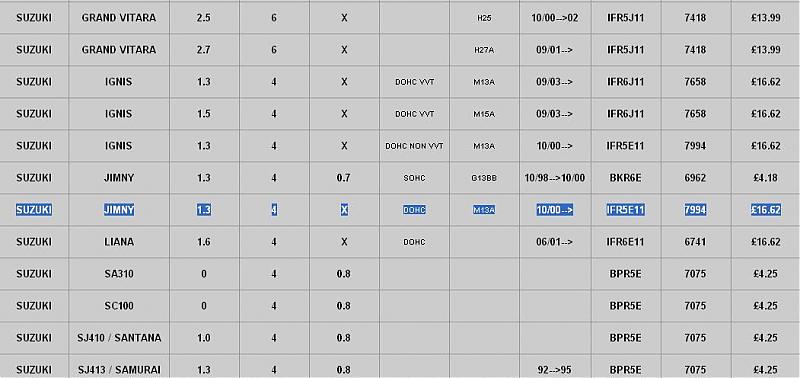Viewport: 800px width, 378px height.
Task: Select the SJ410 / SANTANA model cell
Action: pyautogui.click(x=119, y=338)
